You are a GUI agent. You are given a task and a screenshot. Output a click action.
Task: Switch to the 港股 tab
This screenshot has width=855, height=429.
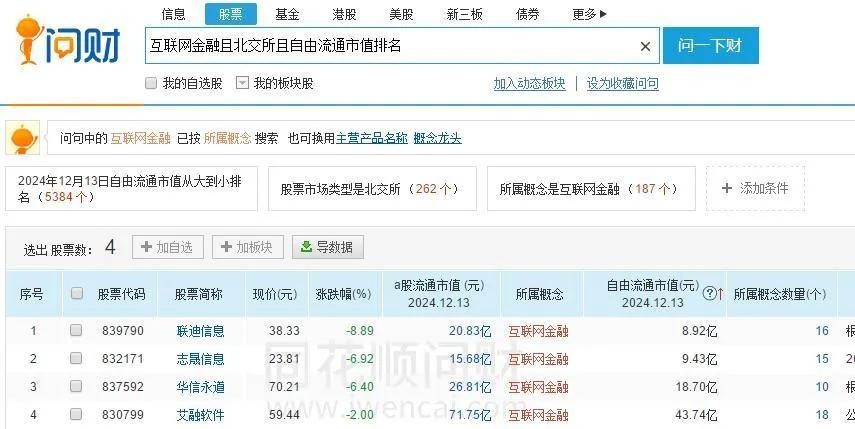[x=345, y=14]
